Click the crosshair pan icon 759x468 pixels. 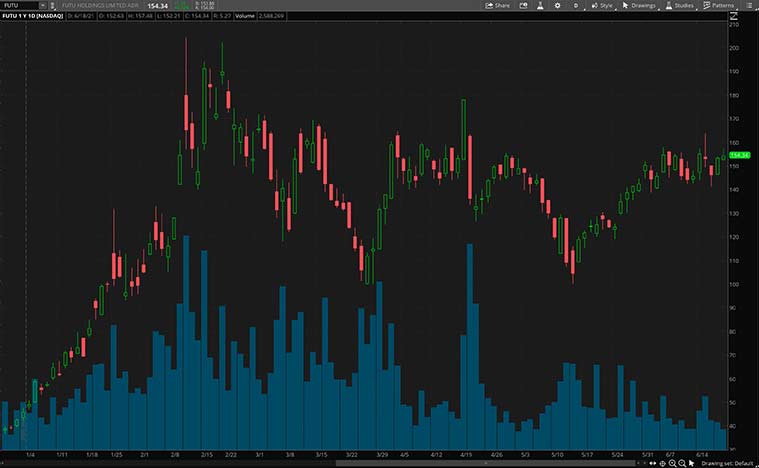[x=662, y=463]
